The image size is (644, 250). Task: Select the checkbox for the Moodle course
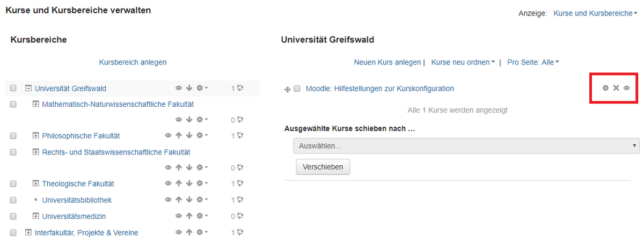pos(297,89)
